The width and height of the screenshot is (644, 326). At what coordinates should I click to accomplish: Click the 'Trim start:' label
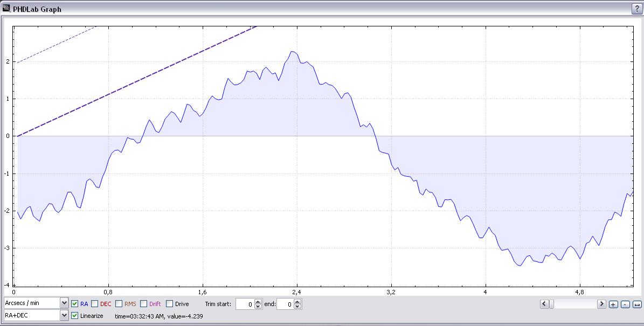point(218,304)
